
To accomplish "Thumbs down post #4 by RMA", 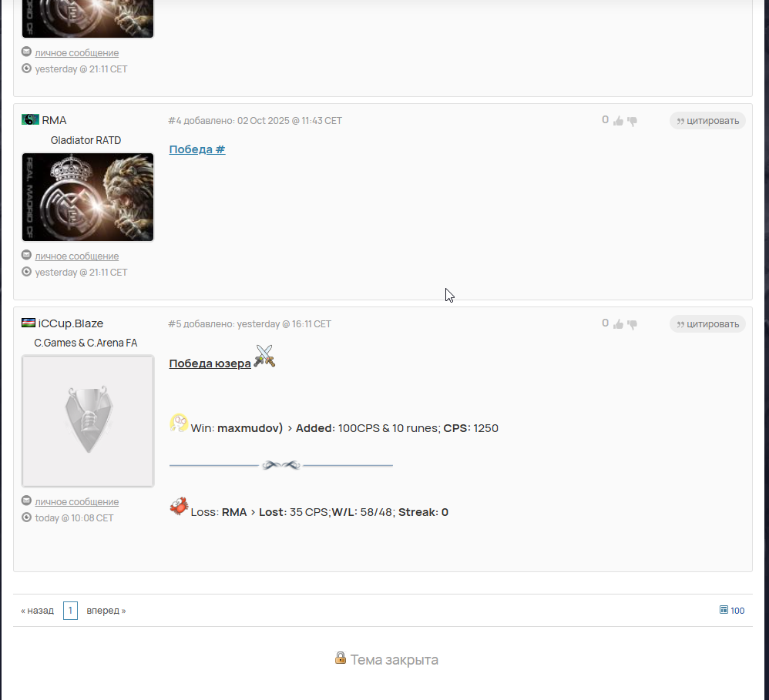I will point(632,121).
